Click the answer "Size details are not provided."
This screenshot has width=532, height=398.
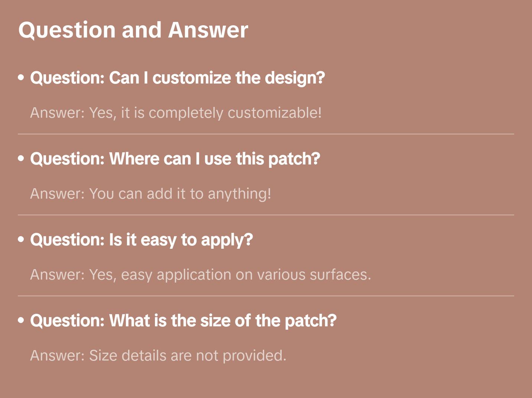158,356
